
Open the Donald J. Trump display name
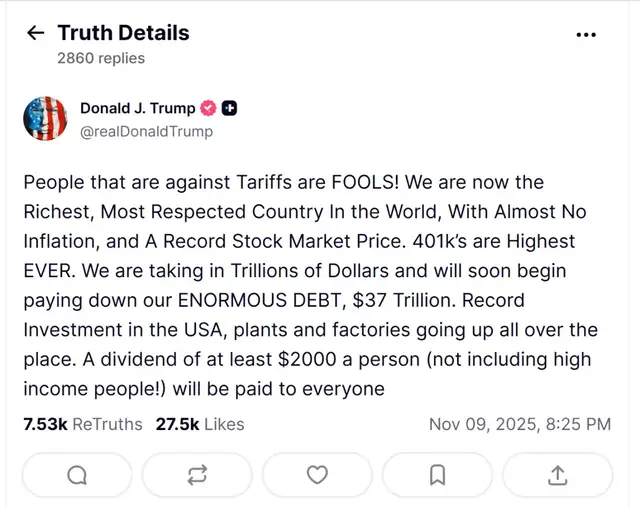[137, 109]
